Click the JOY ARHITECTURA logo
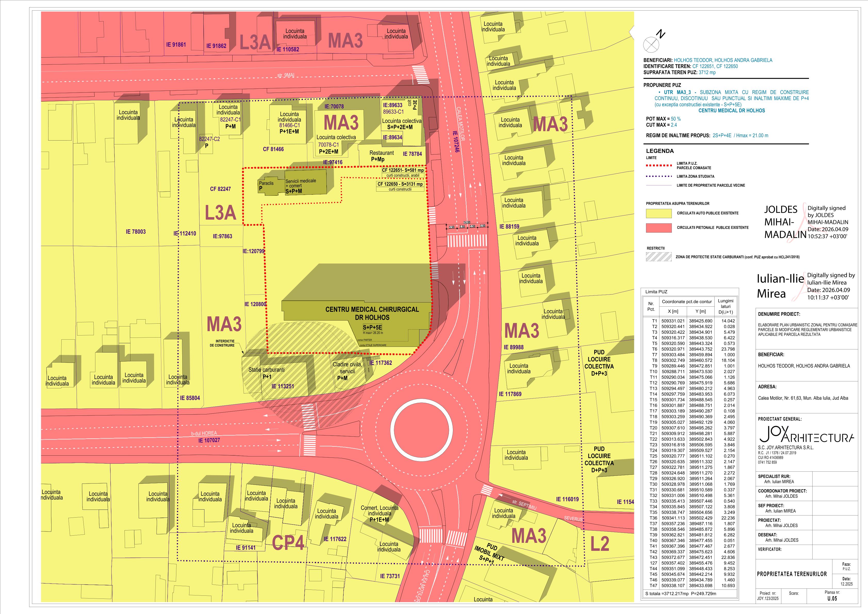Screen dimensions: 868x614 tap(806, 435)
